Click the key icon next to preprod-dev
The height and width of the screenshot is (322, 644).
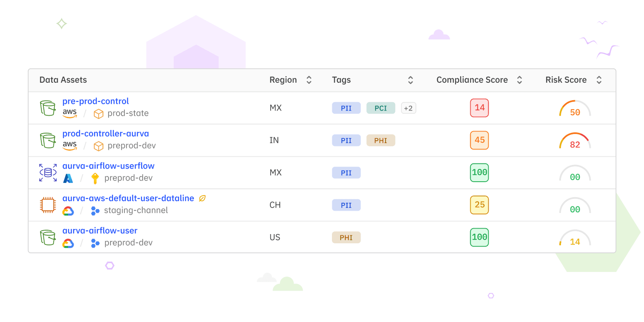(95, 178)
